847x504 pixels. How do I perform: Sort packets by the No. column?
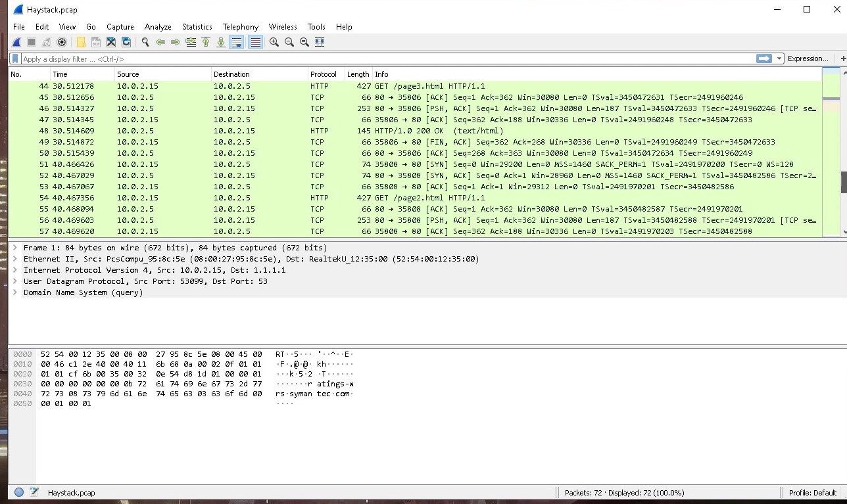(x=29, y=74)
